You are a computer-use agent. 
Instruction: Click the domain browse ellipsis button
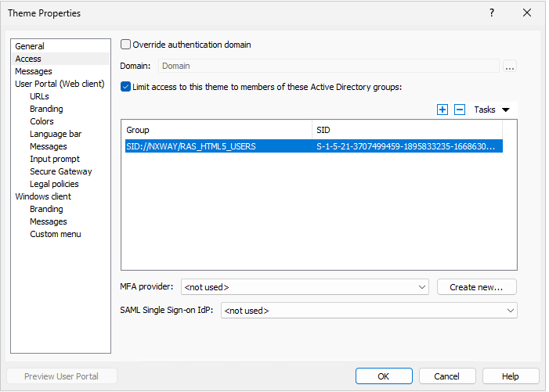[510, 66]
